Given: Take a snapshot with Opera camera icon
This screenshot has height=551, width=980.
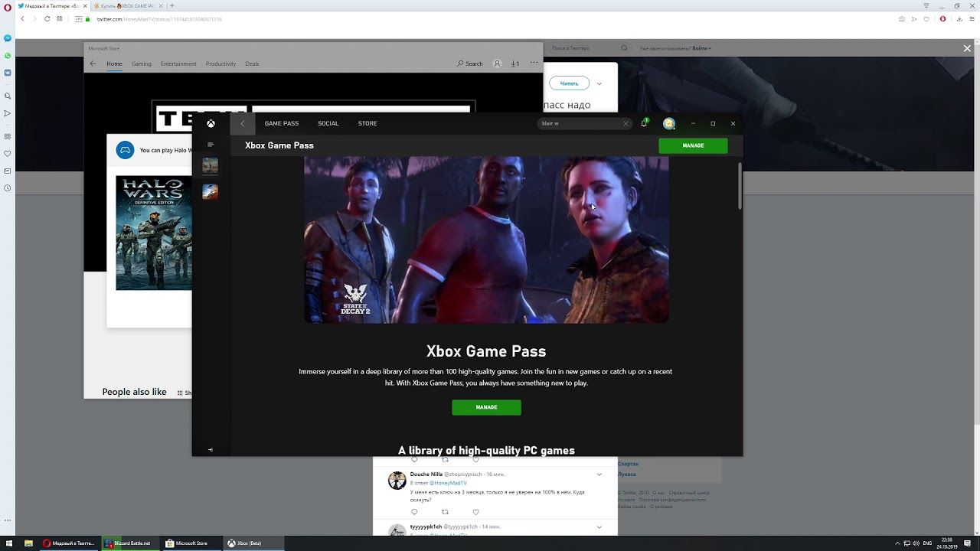Looking at the screenshot, I should 902,19.
